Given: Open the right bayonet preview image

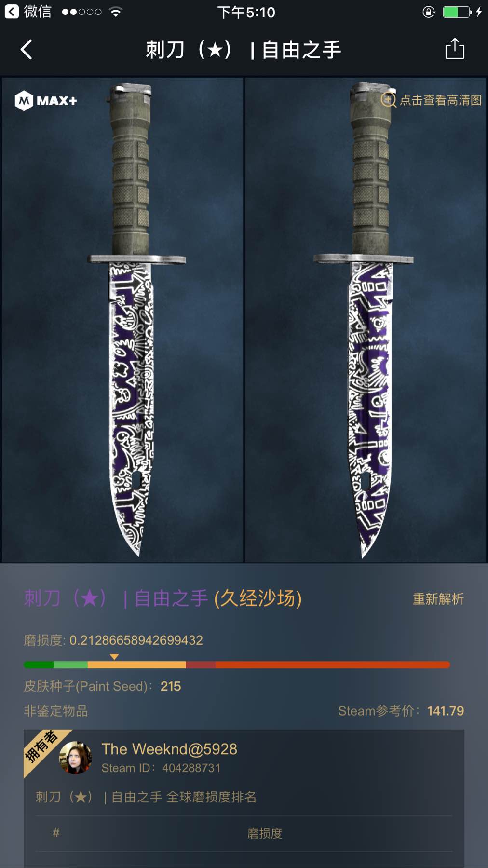Looking at the screenshot, I should click(366, 320).
